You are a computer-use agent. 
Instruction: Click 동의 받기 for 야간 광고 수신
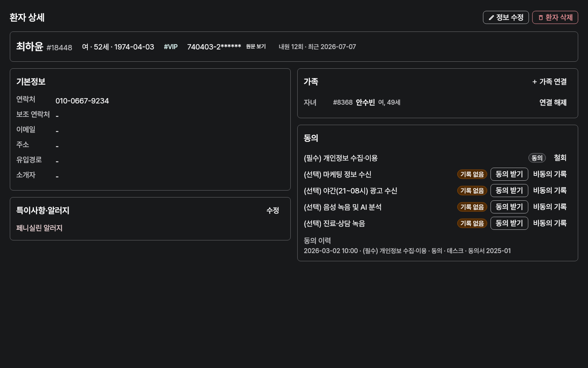[509, 191]
